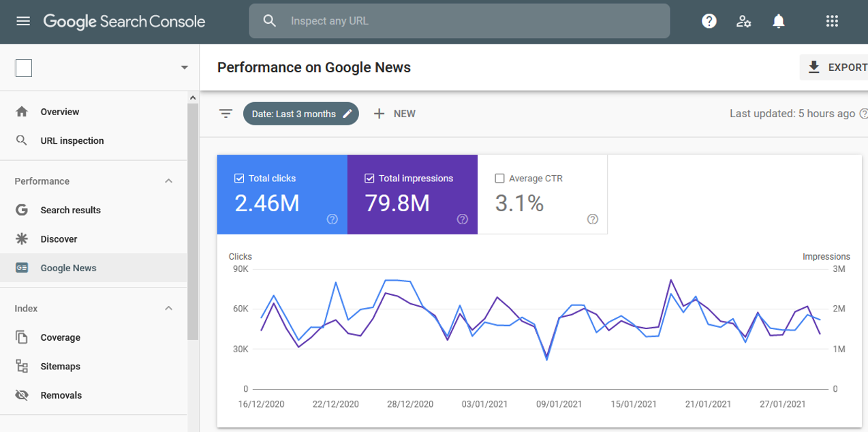This screenshot has height=432, width=868.
Task: Select the Total impressions metric card
Action: coord(412,194)
